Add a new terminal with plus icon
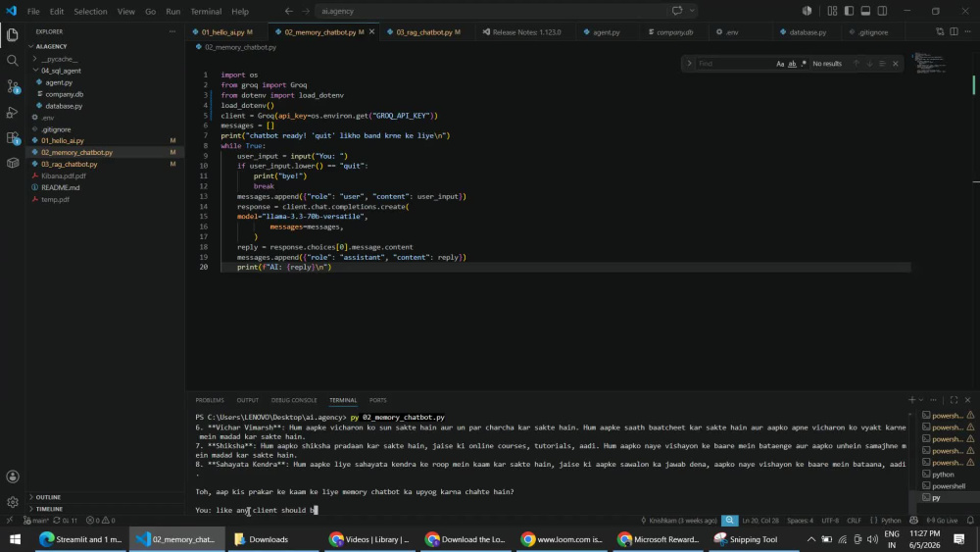The image size is (980, 552). point(911,400)
